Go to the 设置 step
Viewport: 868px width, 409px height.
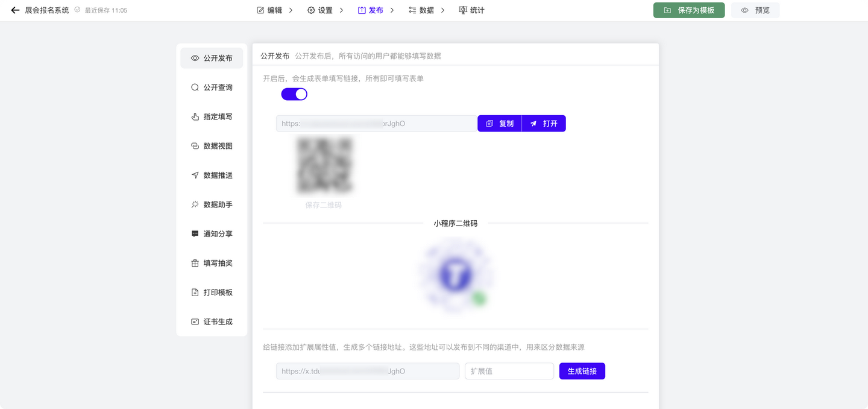point(320,10)
